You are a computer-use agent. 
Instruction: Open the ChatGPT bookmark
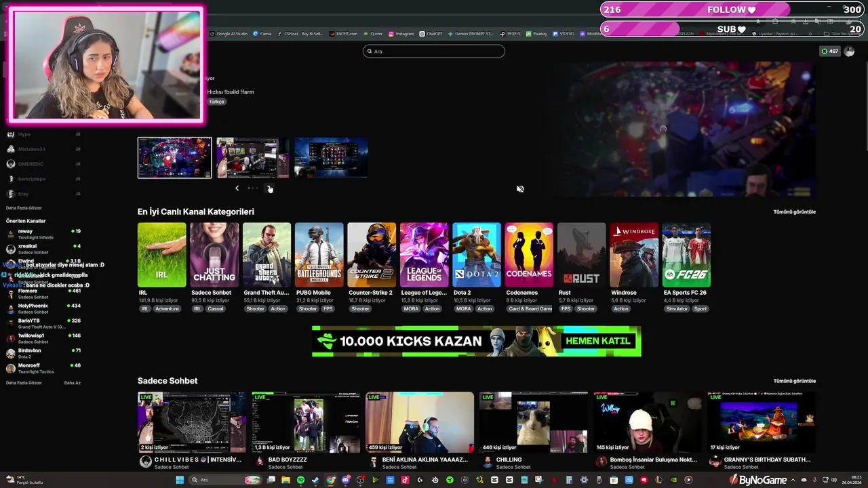431,33
